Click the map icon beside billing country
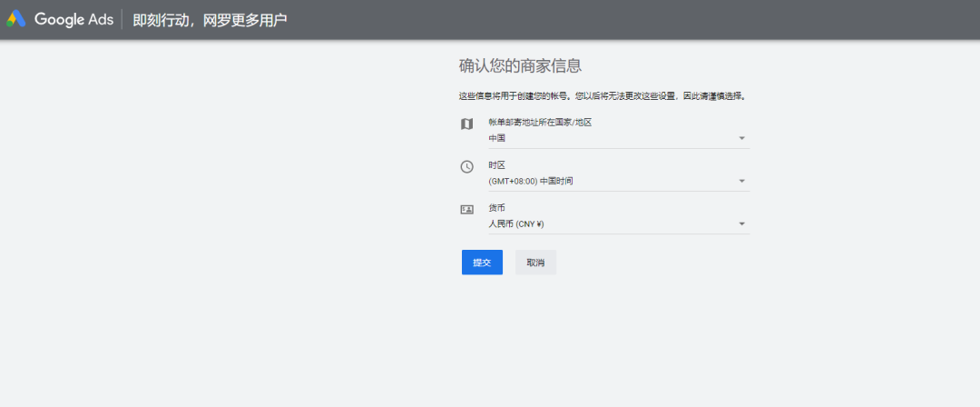Screen dimensions: 980x407 pyautogui.click(x=467, y=124)
